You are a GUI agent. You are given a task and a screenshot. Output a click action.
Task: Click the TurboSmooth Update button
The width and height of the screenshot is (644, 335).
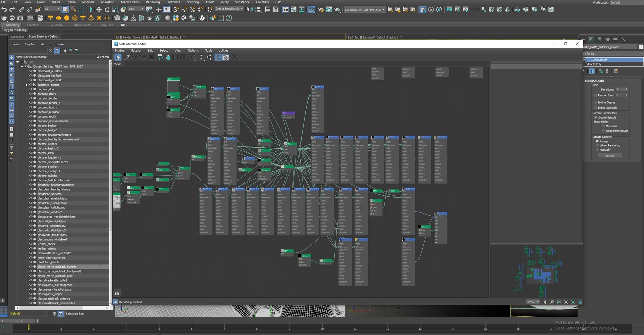pos(609,155)
